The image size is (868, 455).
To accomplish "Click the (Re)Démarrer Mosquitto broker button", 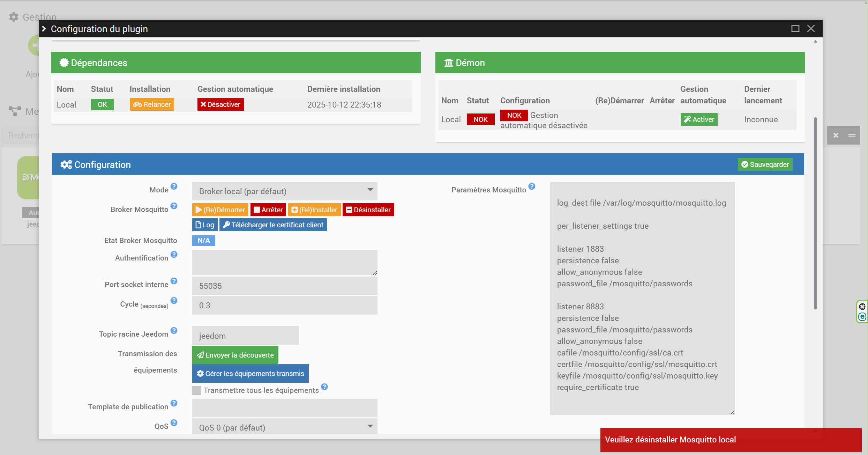I will pyautogui.click(x=220, y=210).
